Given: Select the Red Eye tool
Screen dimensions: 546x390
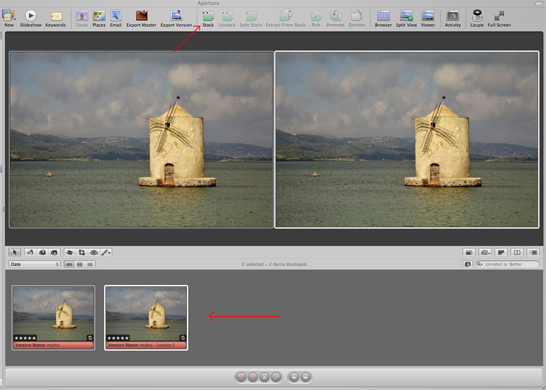Looking at the screenshot, I should coord(94,252).
